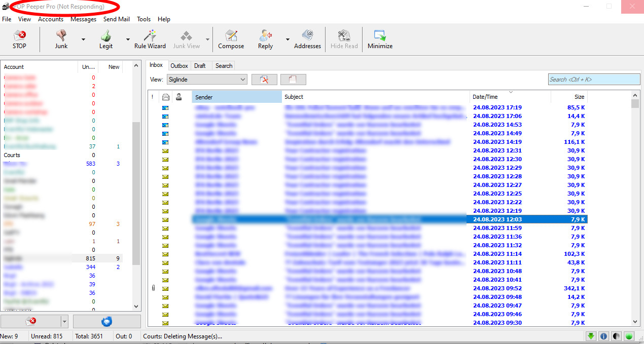Image resolution: width=644 pixels, height=344 pixels.
Task: Open the Messages menu
Action: [x=84, y=19]
